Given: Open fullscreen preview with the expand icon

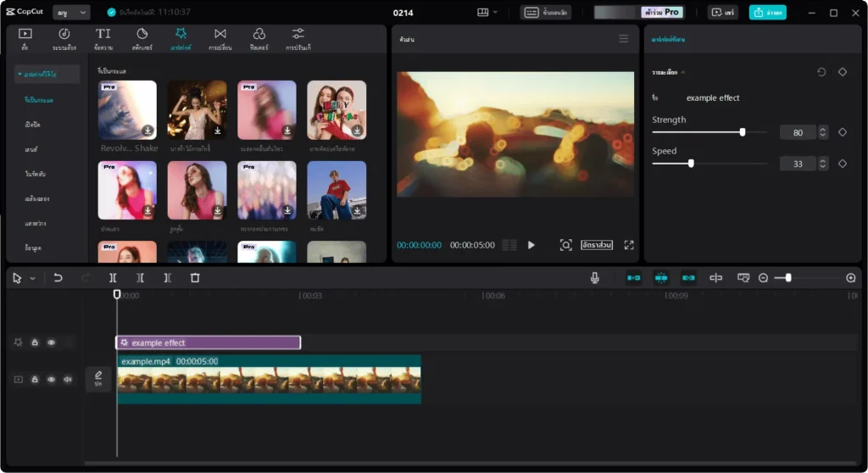Looking at the screenshot, I should click(x=629, y=245).
